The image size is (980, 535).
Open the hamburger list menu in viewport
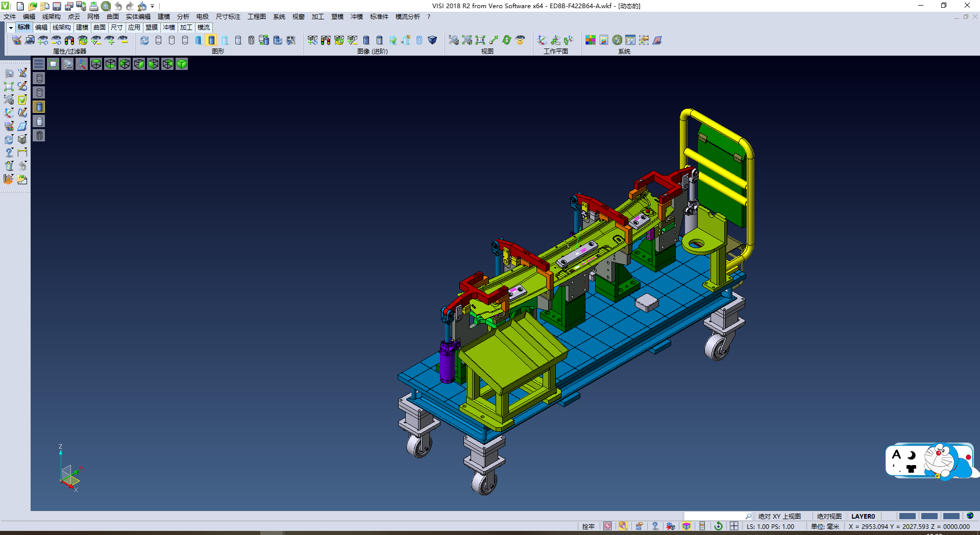pos(39,64)
